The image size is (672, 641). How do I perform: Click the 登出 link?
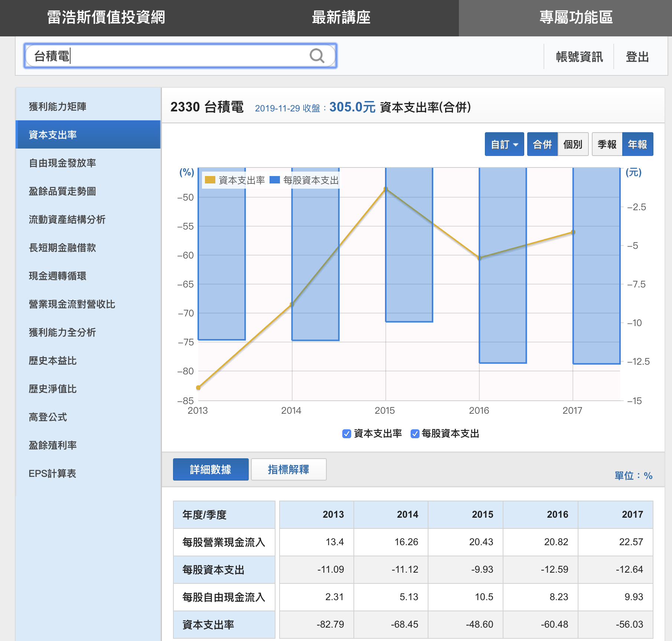(x=637, y=57)
